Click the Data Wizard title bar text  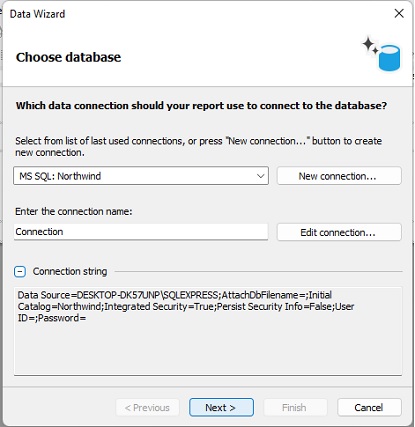pos(37,14)
